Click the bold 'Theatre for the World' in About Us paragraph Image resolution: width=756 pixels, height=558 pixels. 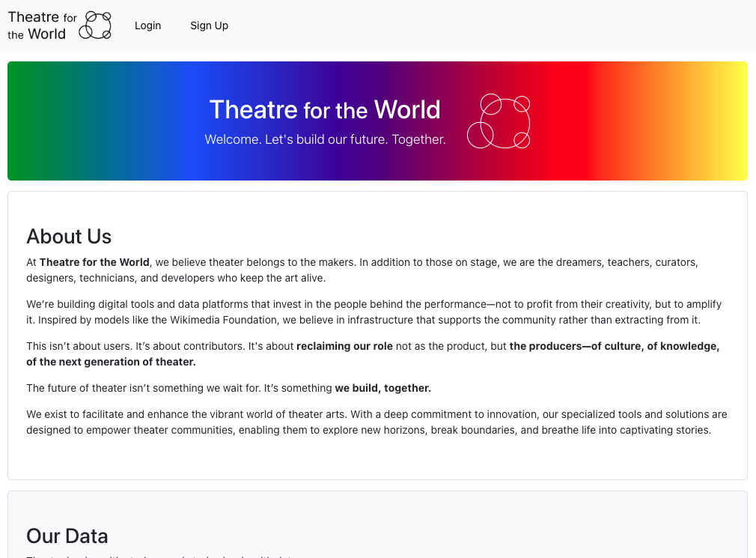[x=94, y=262]
